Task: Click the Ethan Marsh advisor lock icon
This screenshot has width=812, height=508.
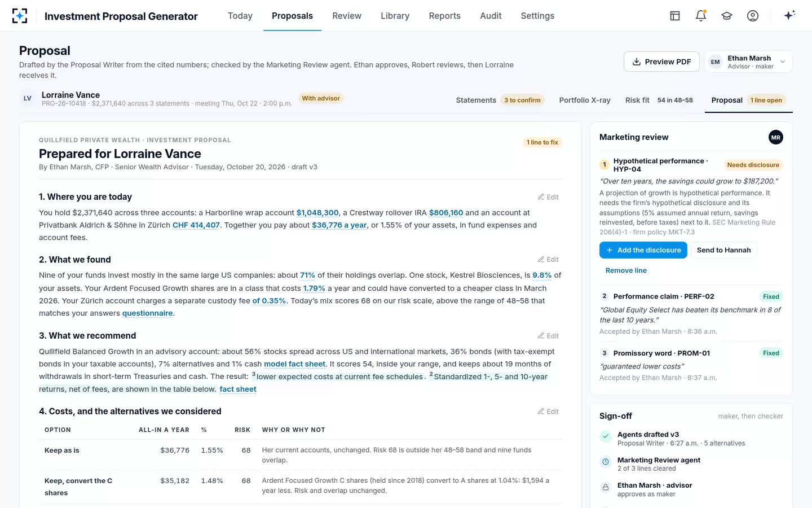Action: (x=606, y=487)
